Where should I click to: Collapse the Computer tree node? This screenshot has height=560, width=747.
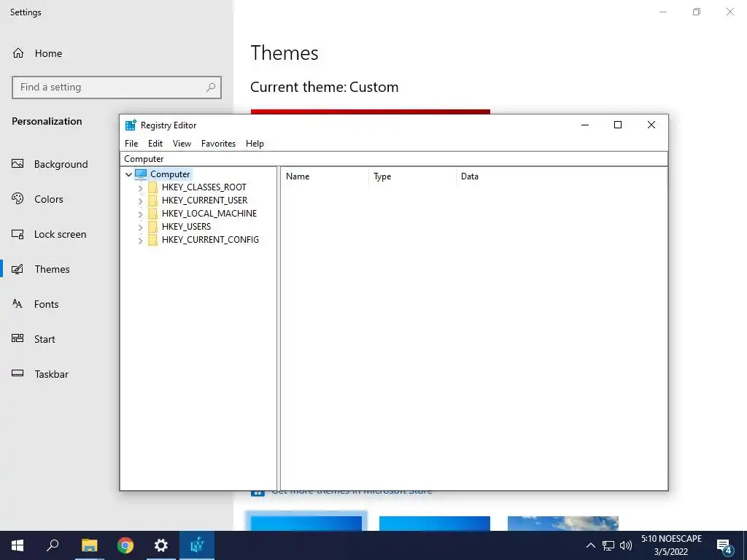[x=128, y=174]
